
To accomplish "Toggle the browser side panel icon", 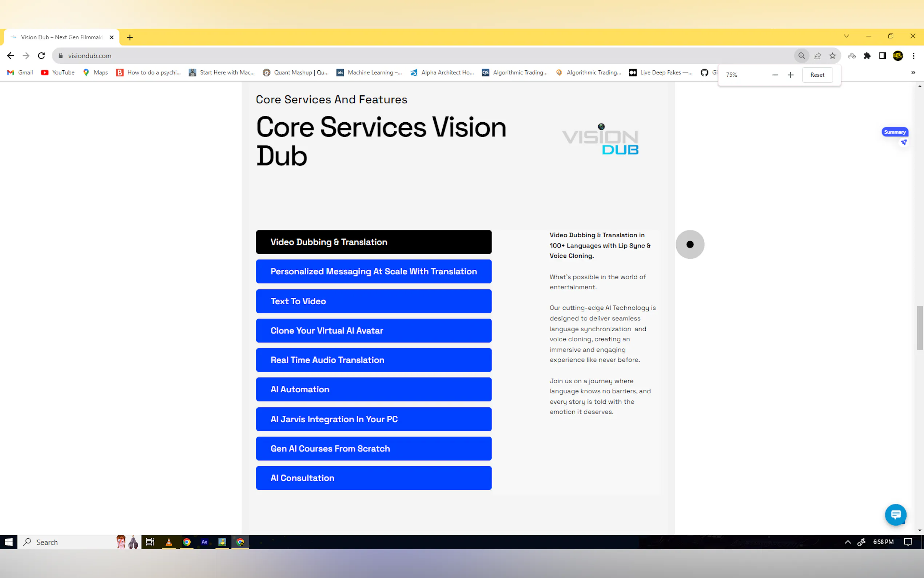I will (883, 56).
